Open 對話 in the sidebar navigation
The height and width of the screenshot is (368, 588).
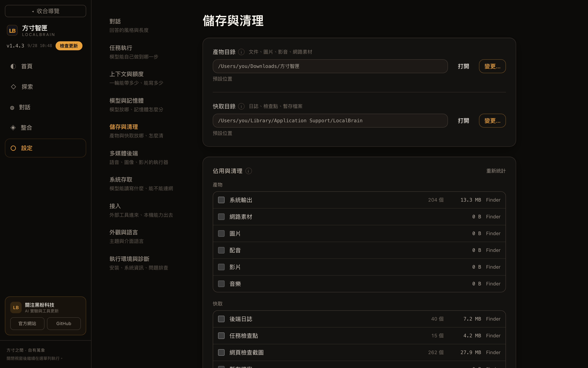pos(46,107)
